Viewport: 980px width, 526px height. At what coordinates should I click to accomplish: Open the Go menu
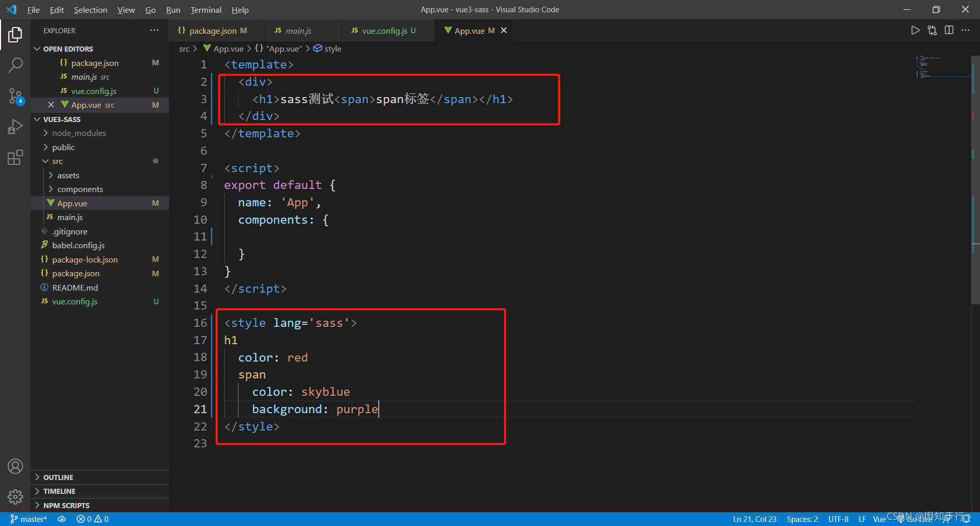coord(150,10)
